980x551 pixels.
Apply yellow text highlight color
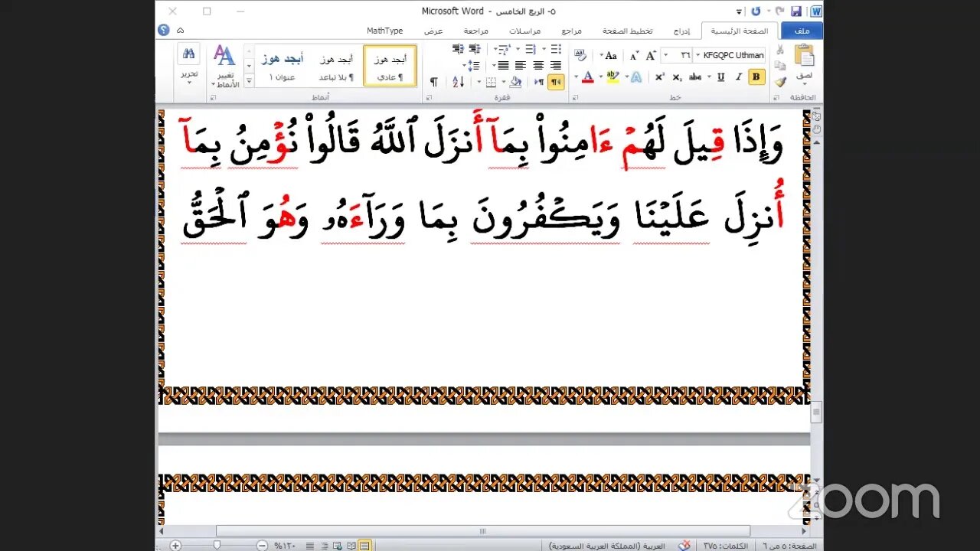pyautogui.click(x=612, y=77)
